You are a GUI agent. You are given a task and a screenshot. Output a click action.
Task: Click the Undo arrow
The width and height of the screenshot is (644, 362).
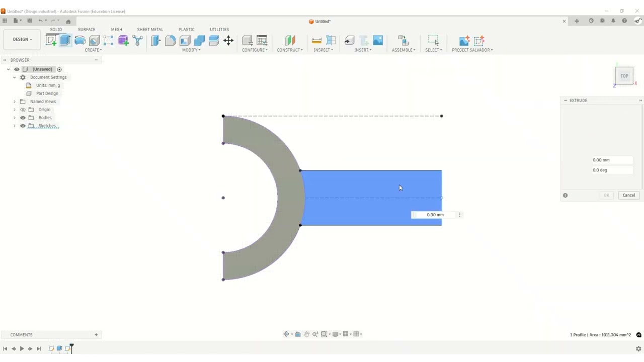[40, 21]
